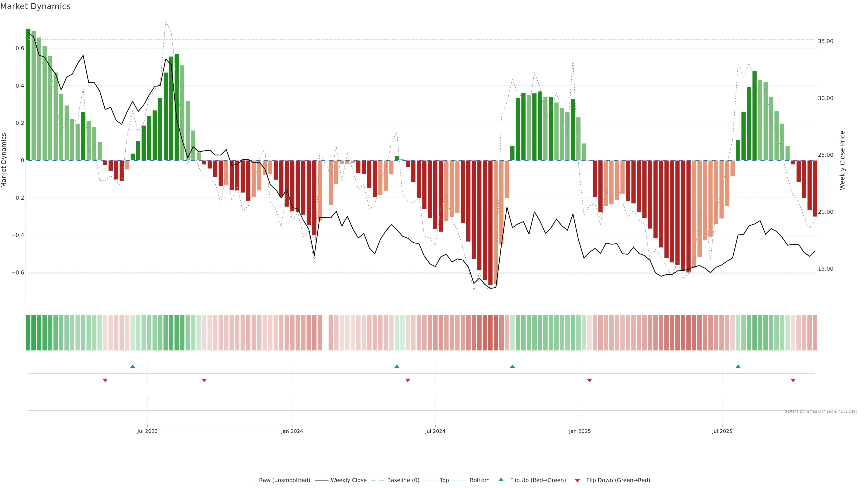Click the Jan 2024 x-axis label
Image resolution: width=868 pixels, height=488 pixels.
click(x=292, y=431)
